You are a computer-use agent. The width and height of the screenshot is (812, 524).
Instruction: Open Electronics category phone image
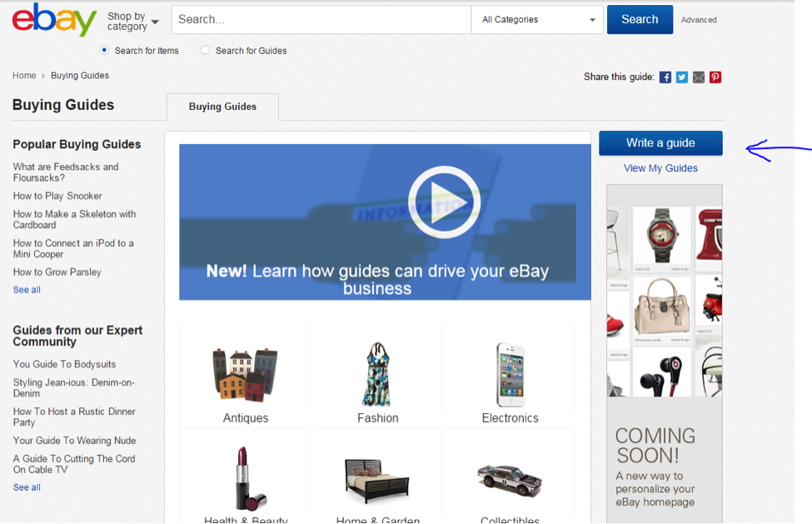coord(510,374)
